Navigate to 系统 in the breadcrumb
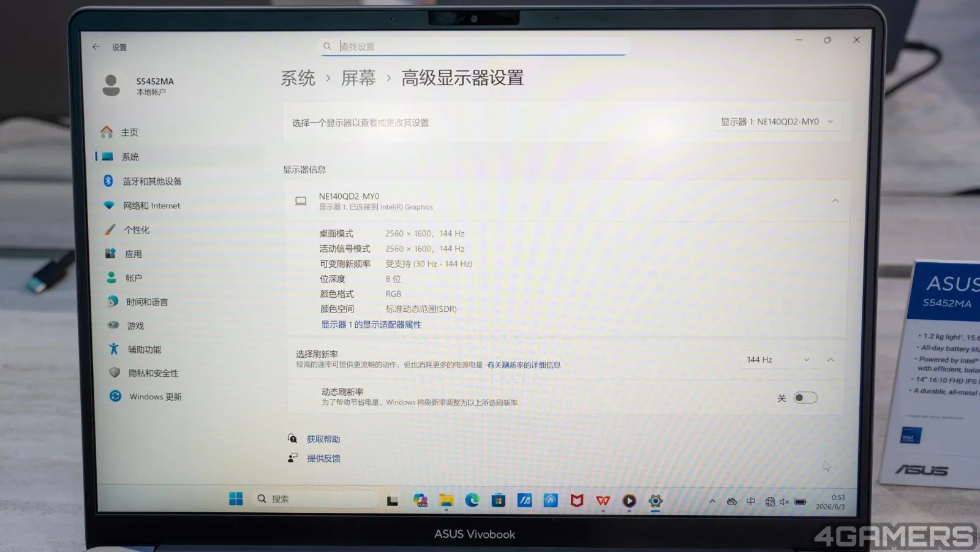 [298, 78]
